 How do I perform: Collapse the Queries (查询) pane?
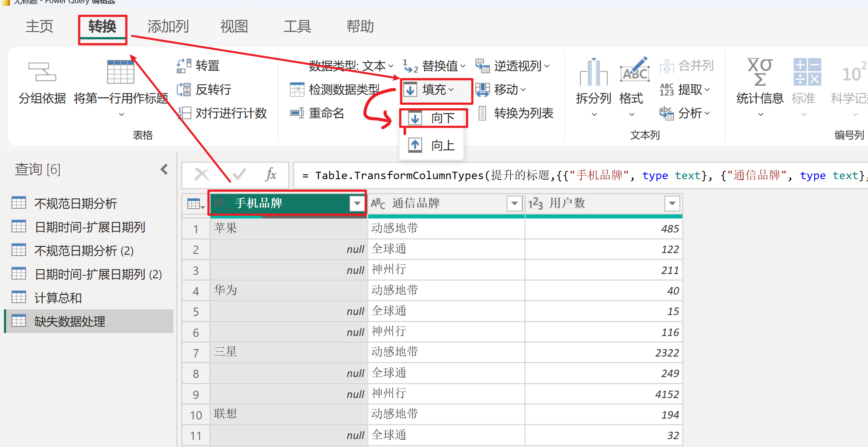pos(164,170)
